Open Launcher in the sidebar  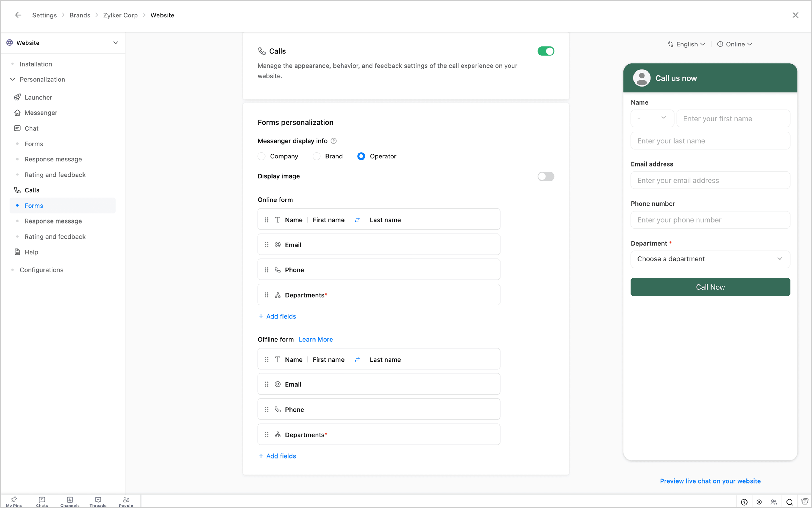tap(38, 98)
